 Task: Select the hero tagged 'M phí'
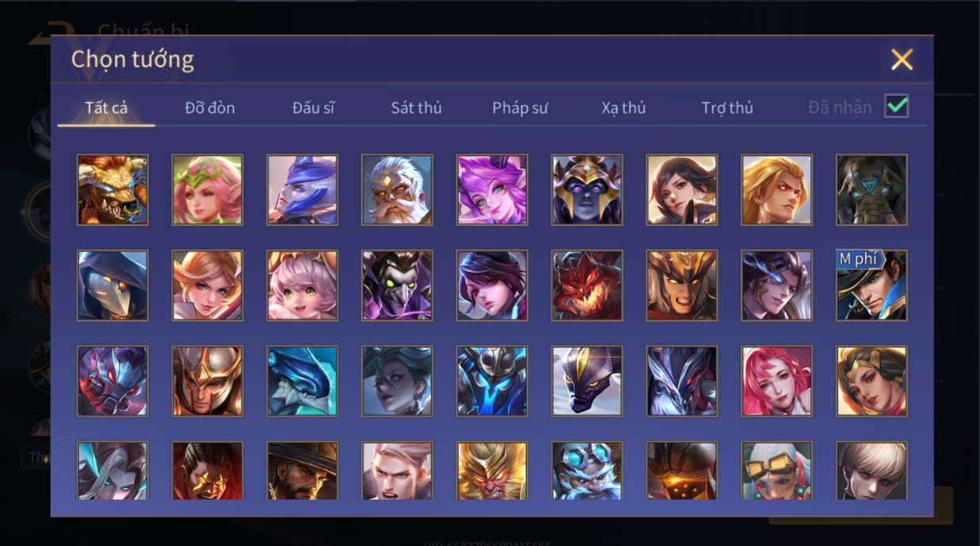click(871, 285)
